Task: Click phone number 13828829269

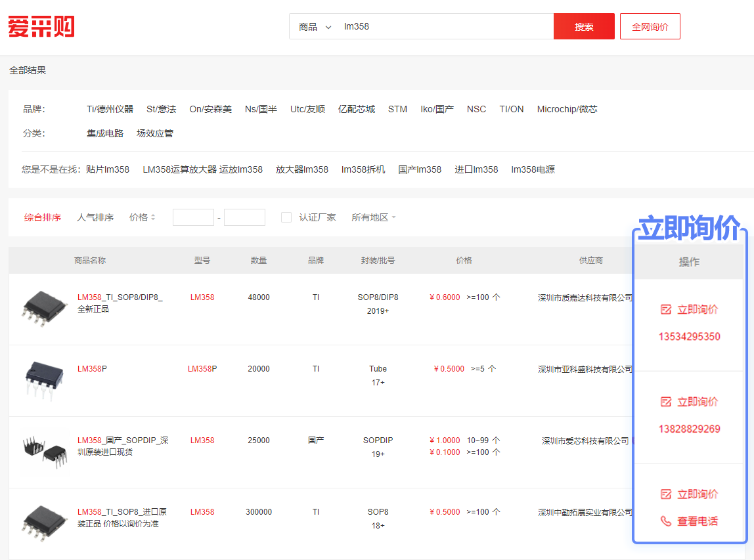Action: 689,429
